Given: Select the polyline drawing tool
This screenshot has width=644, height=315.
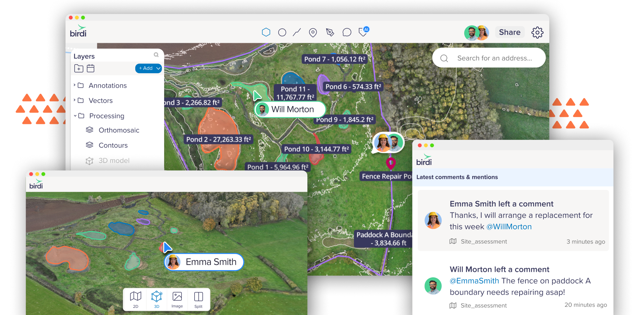Looking at the screenshot, I should 297,32.
